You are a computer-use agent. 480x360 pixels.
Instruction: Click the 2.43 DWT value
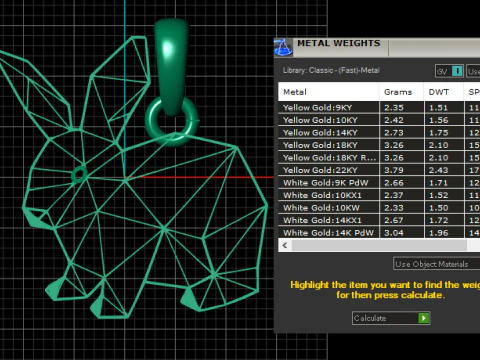coord(438,170)
